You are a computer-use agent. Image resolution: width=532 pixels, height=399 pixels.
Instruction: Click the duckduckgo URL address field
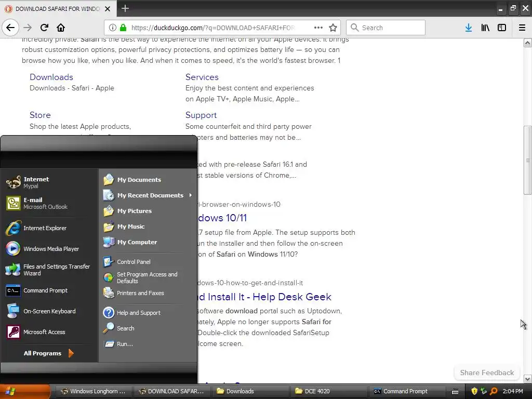click(213, 28)
